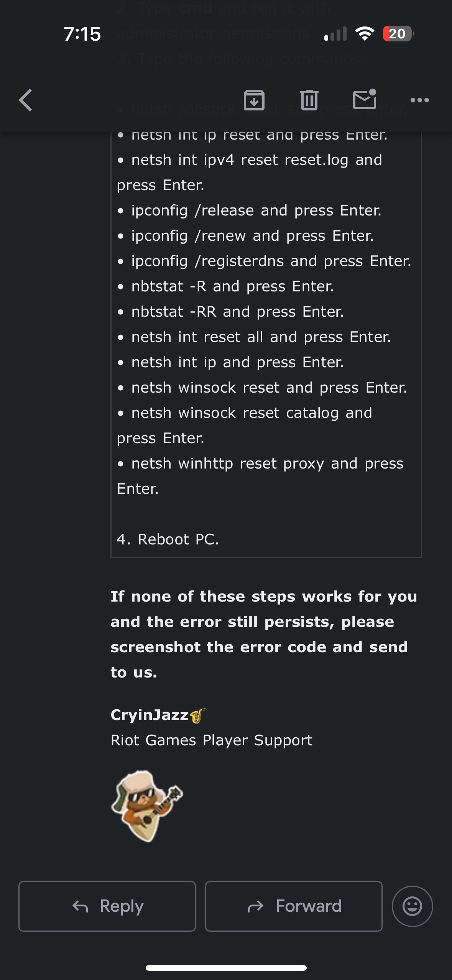Tap the cellular signal bars
Screen dimensions: 452x980
click(335, 34)
